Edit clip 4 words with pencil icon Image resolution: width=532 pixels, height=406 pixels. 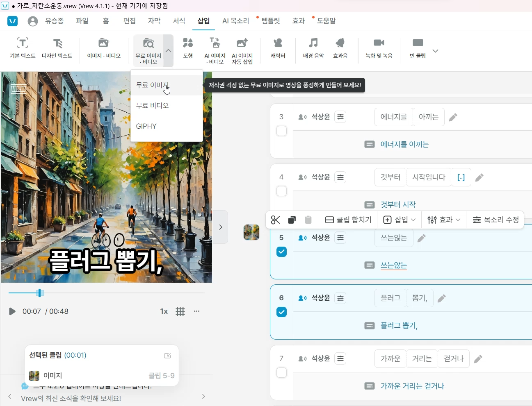tap(479, 178)
